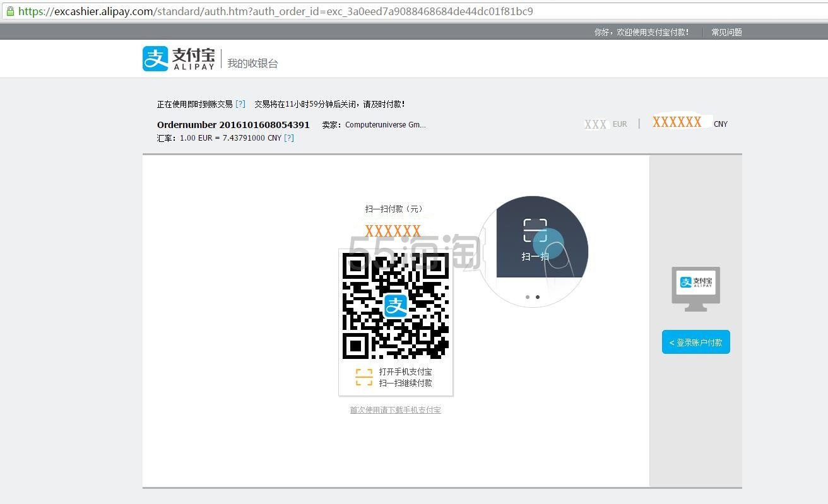This screenshot has width=828, height=504.
Task: Click the 首次使用请下载手机支付宝 link
Action: (395, 410)
